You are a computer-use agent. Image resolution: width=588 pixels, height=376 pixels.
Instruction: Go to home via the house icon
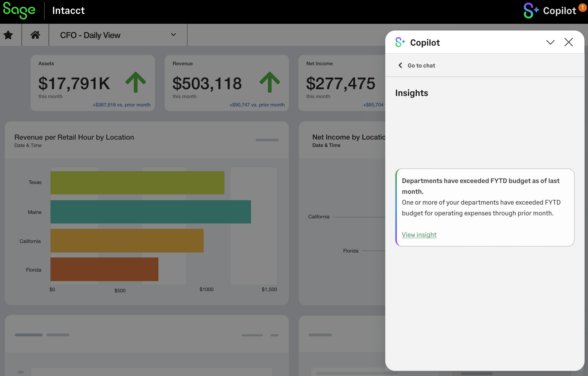[35, 35]
